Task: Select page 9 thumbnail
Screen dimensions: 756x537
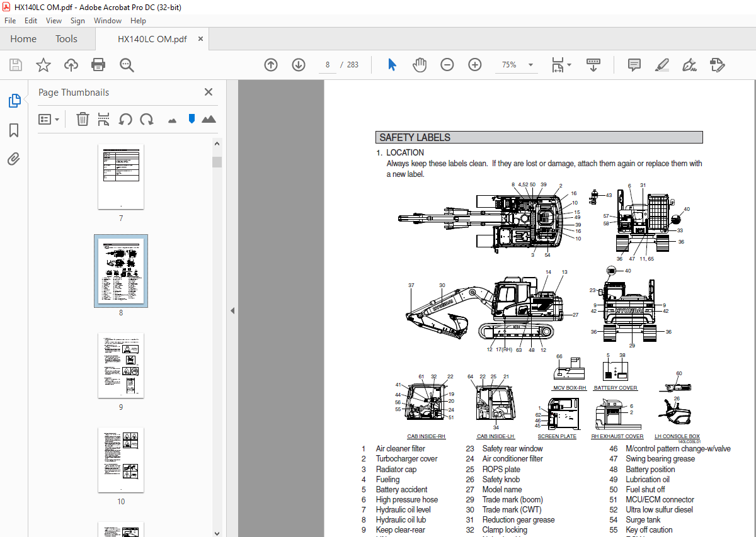Action: (121, 366)
